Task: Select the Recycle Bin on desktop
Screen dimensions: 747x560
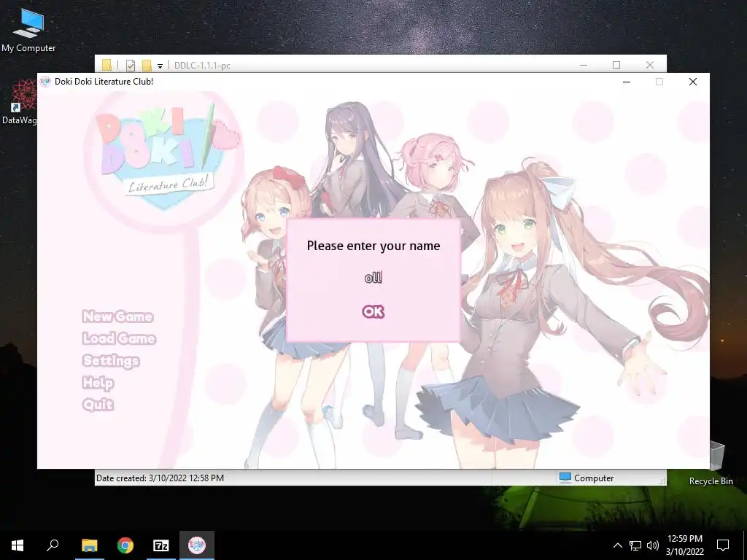Action: 711,463
